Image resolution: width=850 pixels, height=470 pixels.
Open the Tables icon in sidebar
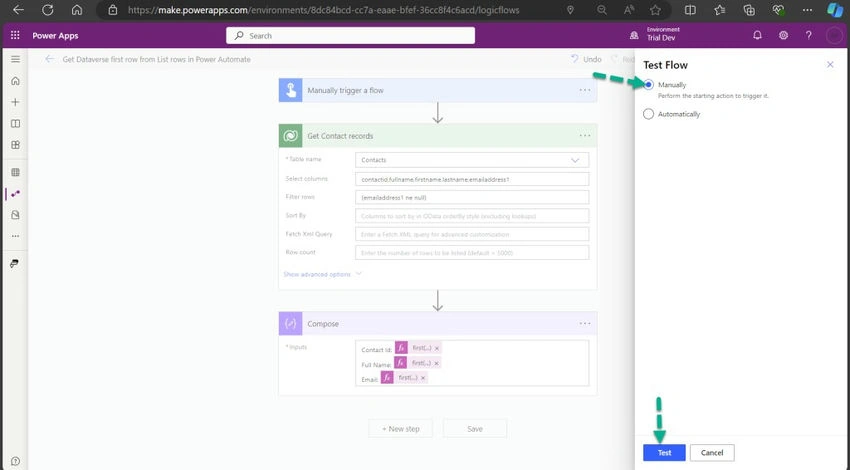[15, 172]
